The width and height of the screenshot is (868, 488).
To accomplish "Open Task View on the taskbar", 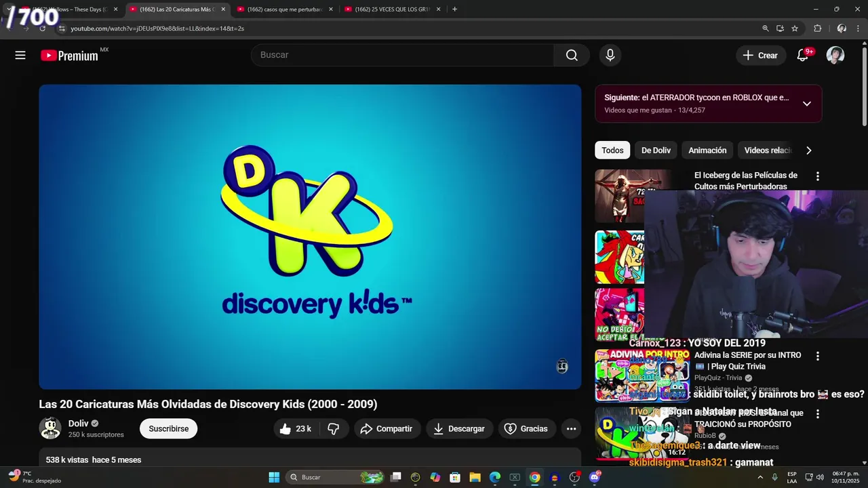I will pos(396,477).
